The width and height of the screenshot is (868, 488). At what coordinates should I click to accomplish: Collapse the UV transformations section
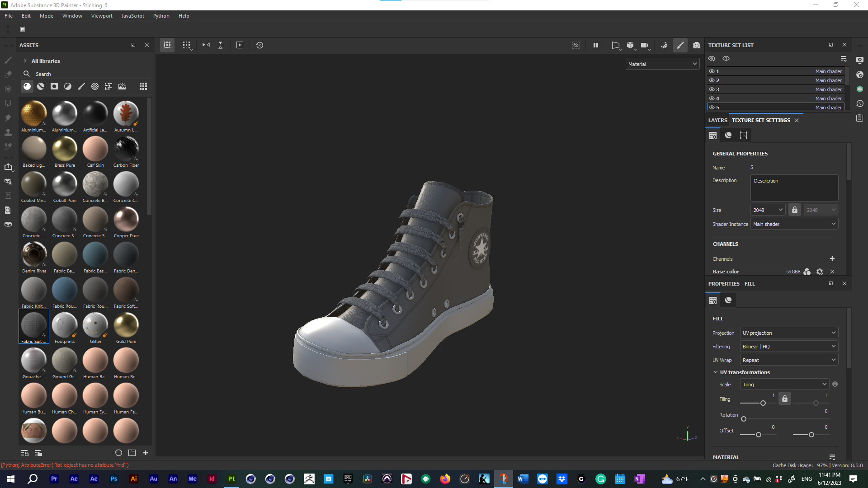[716, 372]
